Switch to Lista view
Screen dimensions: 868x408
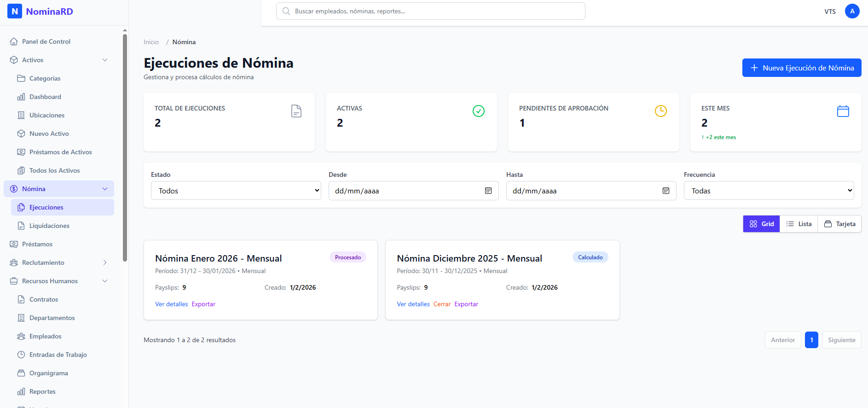(x=799, y=224)
